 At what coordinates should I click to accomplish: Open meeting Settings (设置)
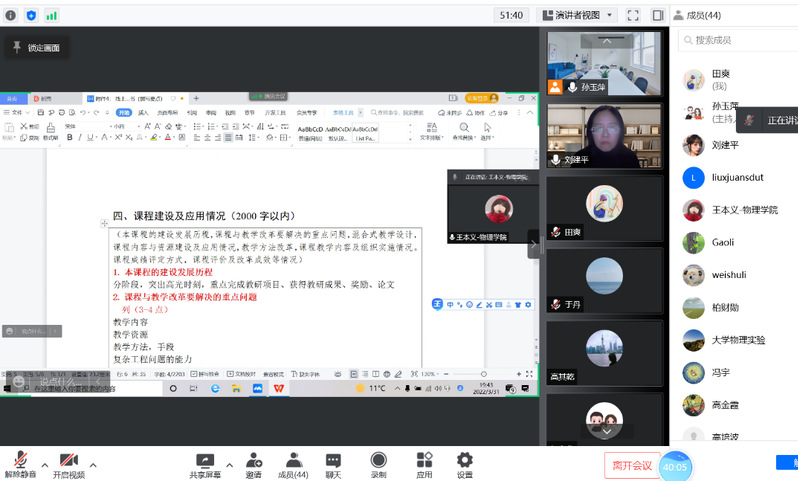pyautogui.click(x=464, y=465)
